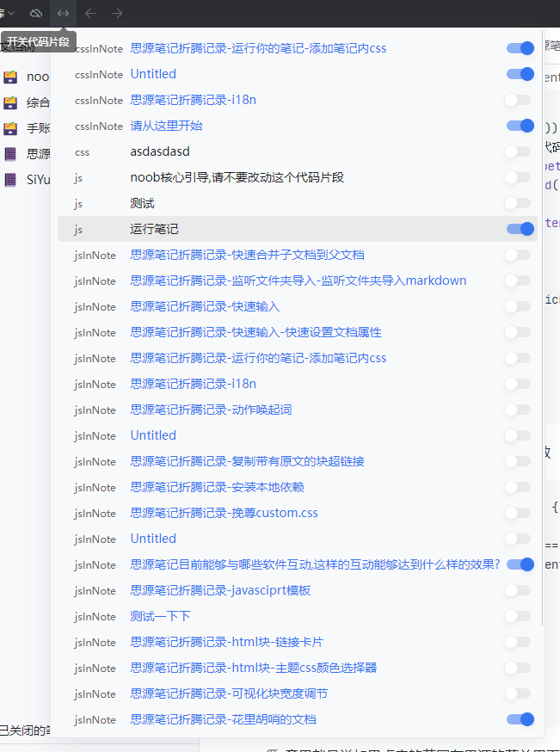This screenshot has width=560, height=752.
Task: Select the 测试 js snippet name
Action: click(142, 203)
